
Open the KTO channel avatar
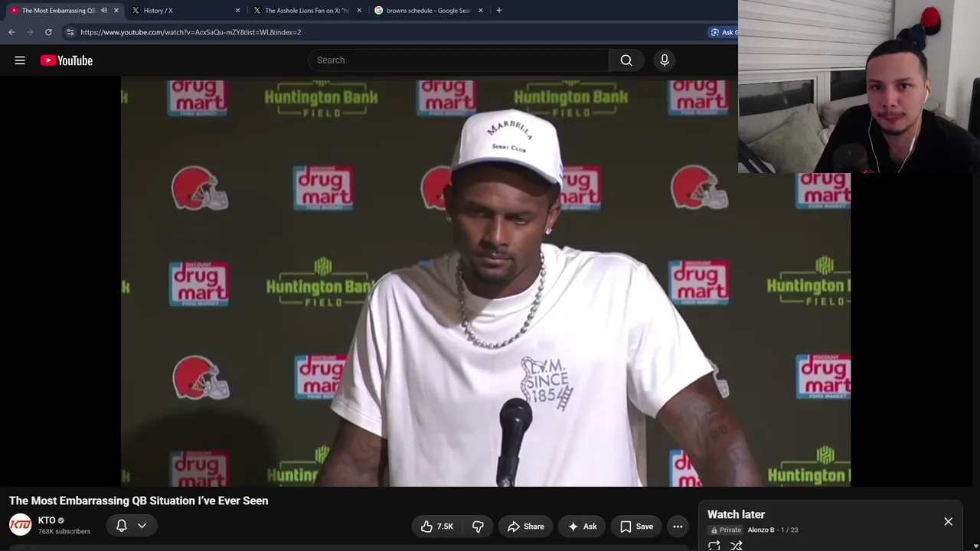tap(20, 525)
